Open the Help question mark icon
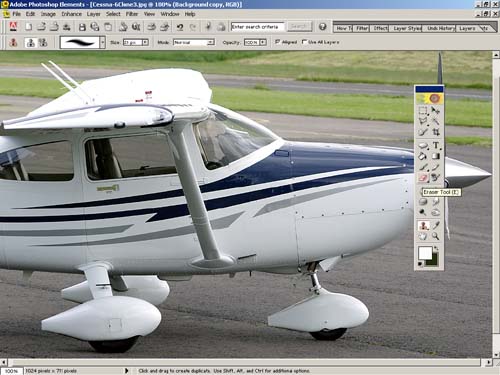 click(322, 27)
